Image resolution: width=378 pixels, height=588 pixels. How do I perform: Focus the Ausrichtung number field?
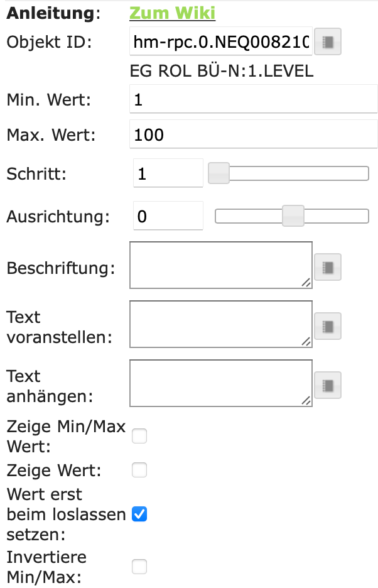pos(168,216)
